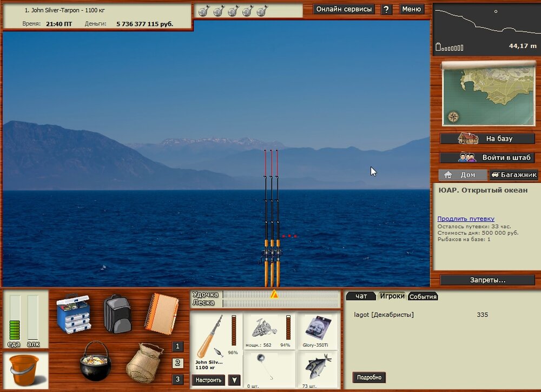Return to base with На базу
Screen dimensions: 541x392
click(487, 138)
